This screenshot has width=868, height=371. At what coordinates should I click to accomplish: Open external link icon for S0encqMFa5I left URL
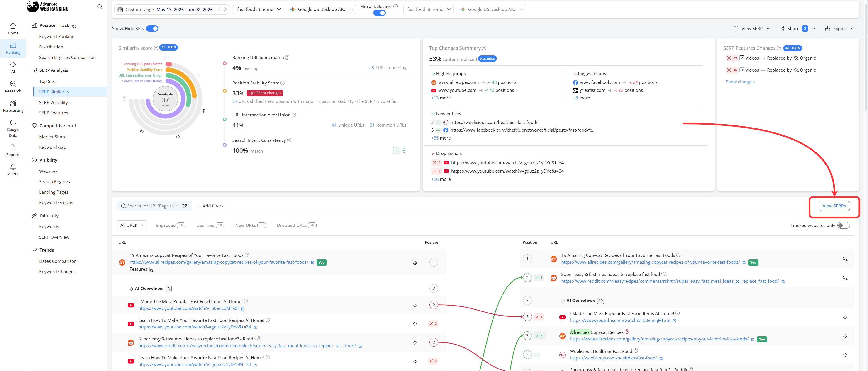coord(243,309)
